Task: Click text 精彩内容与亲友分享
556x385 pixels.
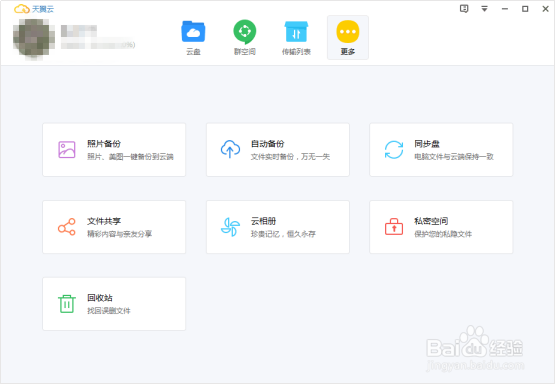Action: click(119, 234)
